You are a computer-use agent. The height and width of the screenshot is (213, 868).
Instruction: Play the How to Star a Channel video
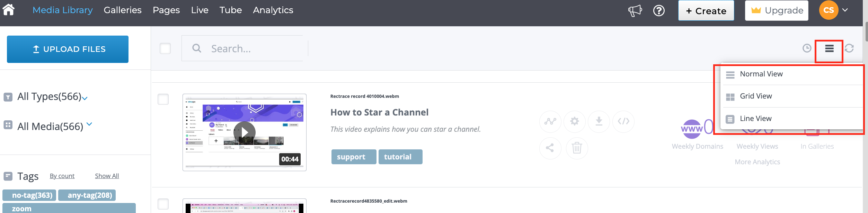point(244,132)
